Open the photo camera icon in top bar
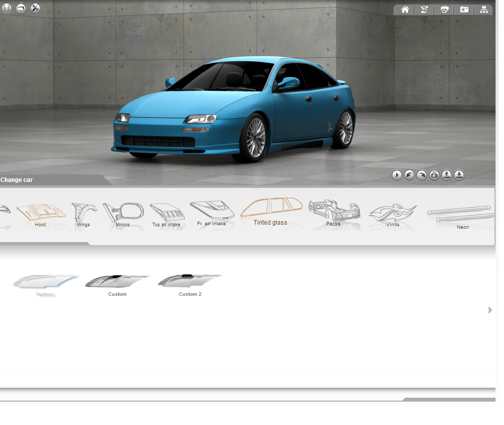 pos(464,9)
